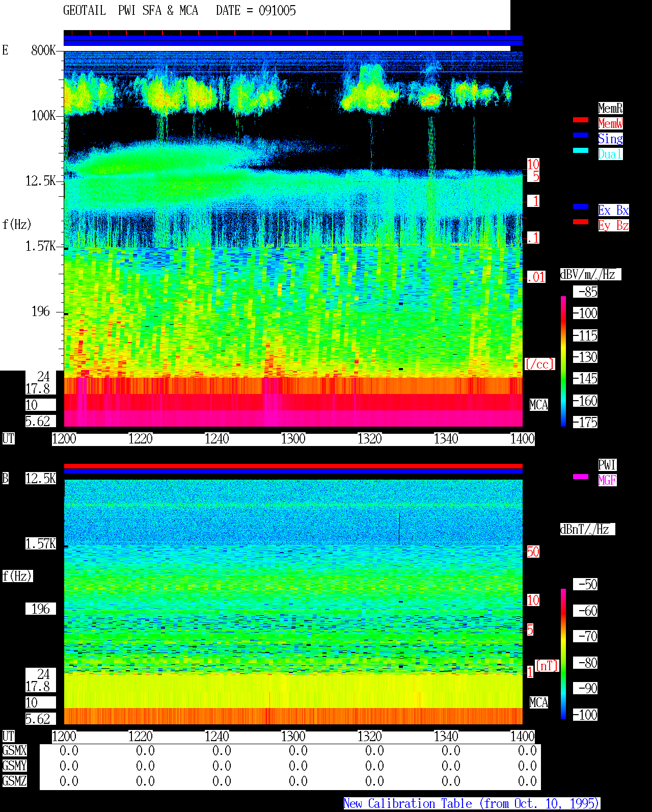652x812 pixels.
Task: Click the magenta MGF legend swatch
Action: 581,477
